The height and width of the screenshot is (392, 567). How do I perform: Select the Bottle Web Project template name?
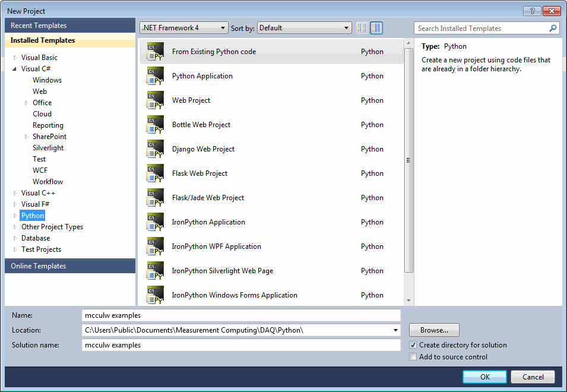tap(201, 124)
